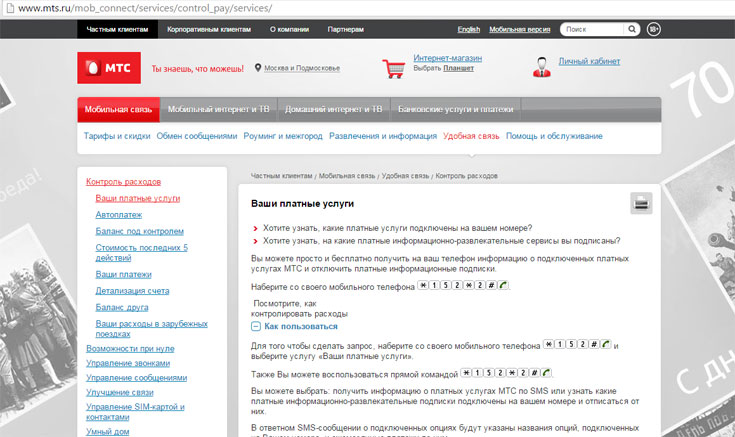The image size is (735, 437).
Task: Click the 18+ age rating badge
Action: click(653, 30)
